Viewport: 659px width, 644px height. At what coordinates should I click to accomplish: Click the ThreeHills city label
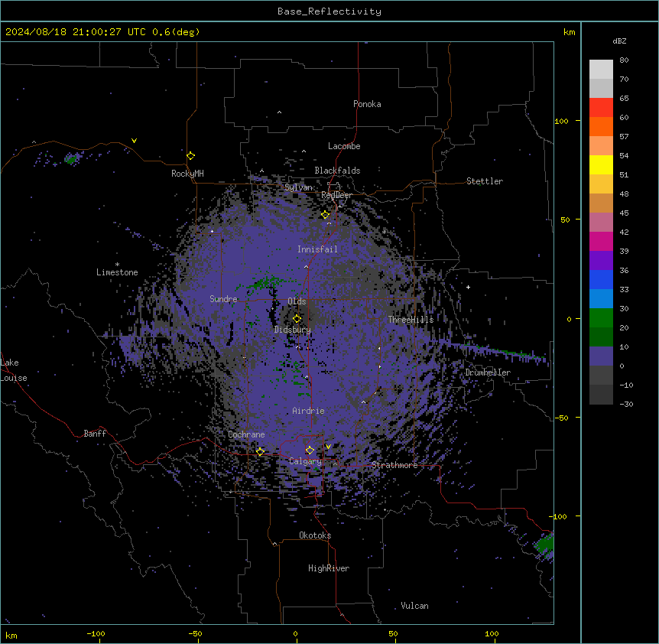point(411,320)
